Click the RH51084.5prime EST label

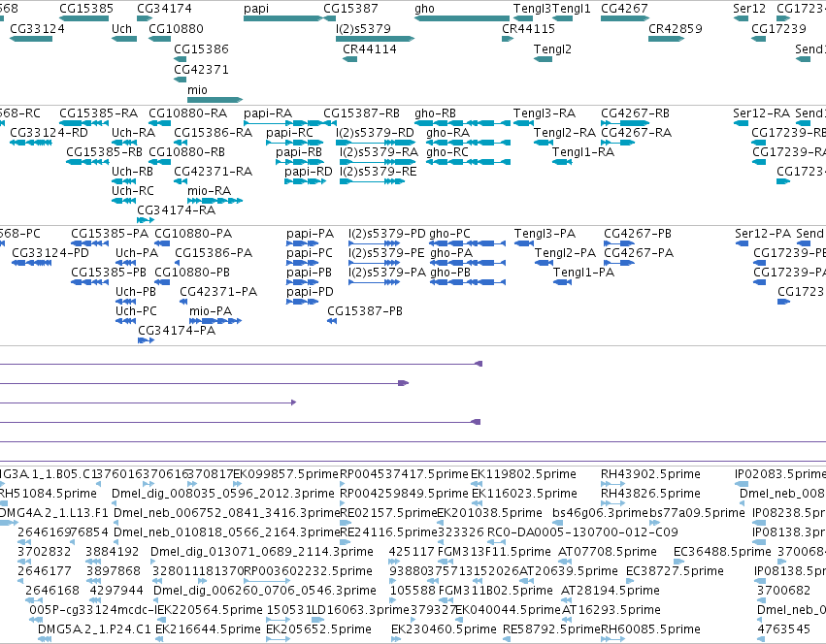tap(48, 494)
